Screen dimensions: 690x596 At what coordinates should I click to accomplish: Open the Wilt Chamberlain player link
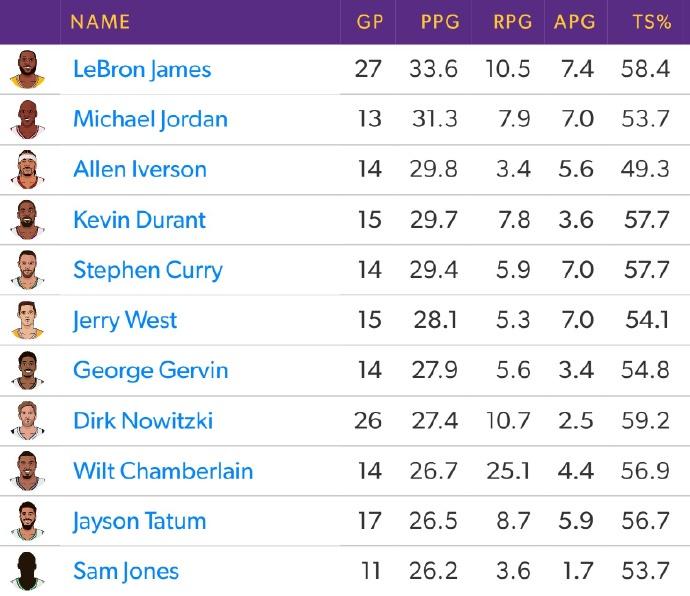tap(162, 471)
